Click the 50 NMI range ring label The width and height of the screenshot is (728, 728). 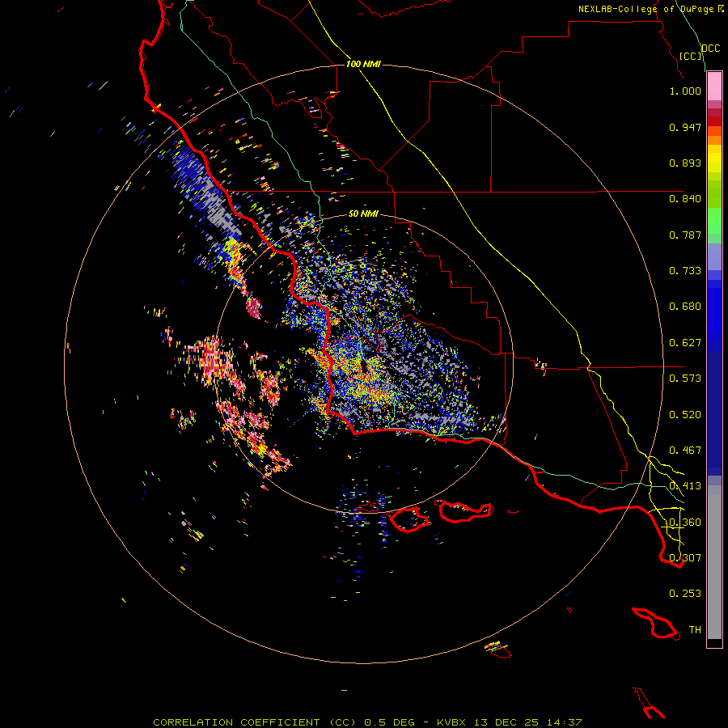coord(363,214)
